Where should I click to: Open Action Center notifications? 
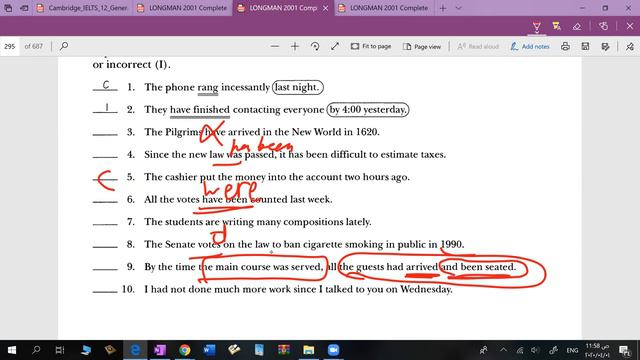624,350
